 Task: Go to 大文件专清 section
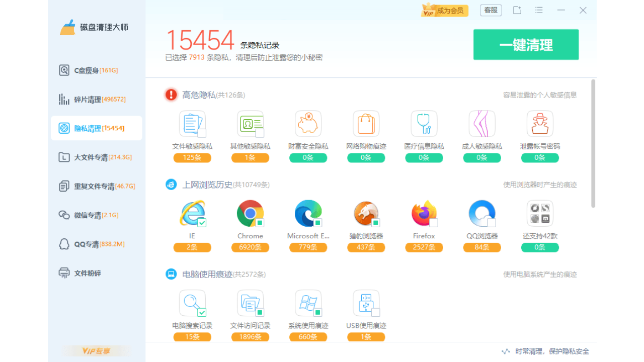(x=96, y=157)
